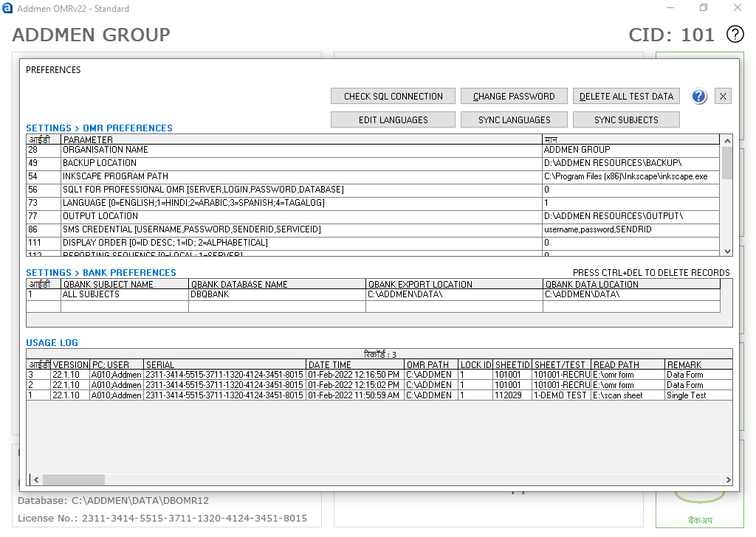Viewport: 756px width, 537px height.
Task: Click LANGUAGE value cell showing 1
Action: pyautogui.click(x=630, y=203)
